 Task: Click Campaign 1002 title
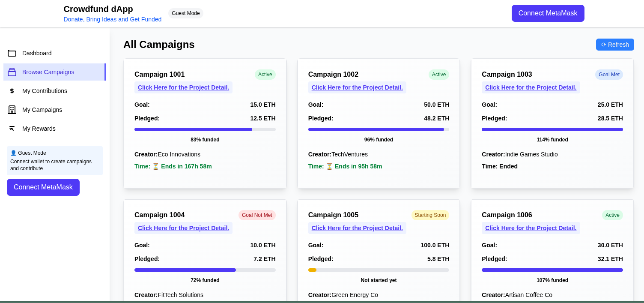pos(333,75)
